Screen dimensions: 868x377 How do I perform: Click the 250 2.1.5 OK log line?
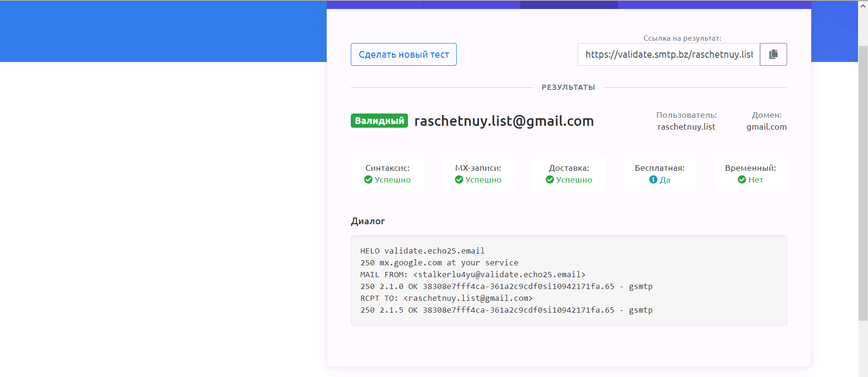point(506,310)
